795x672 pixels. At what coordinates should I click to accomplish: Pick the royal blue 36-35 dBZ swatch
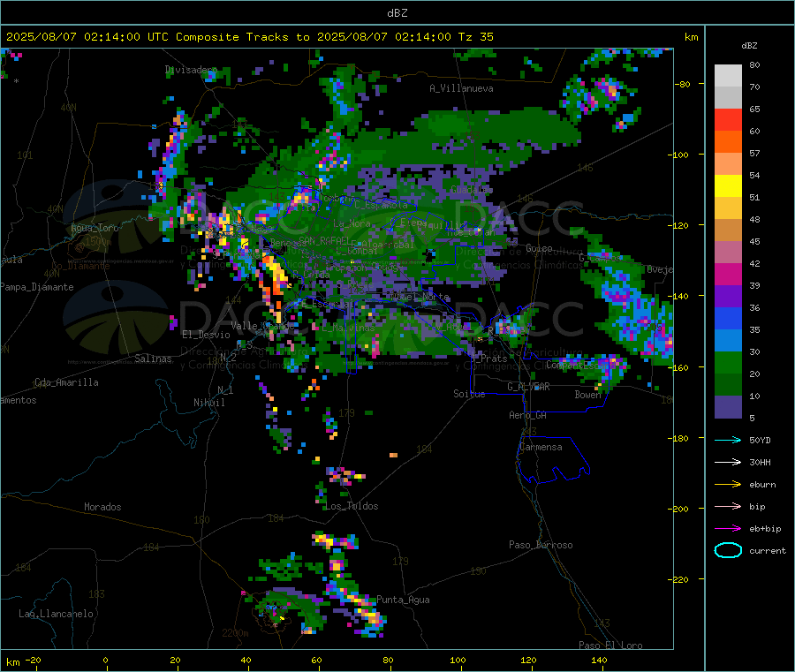(x=728, y=318)
